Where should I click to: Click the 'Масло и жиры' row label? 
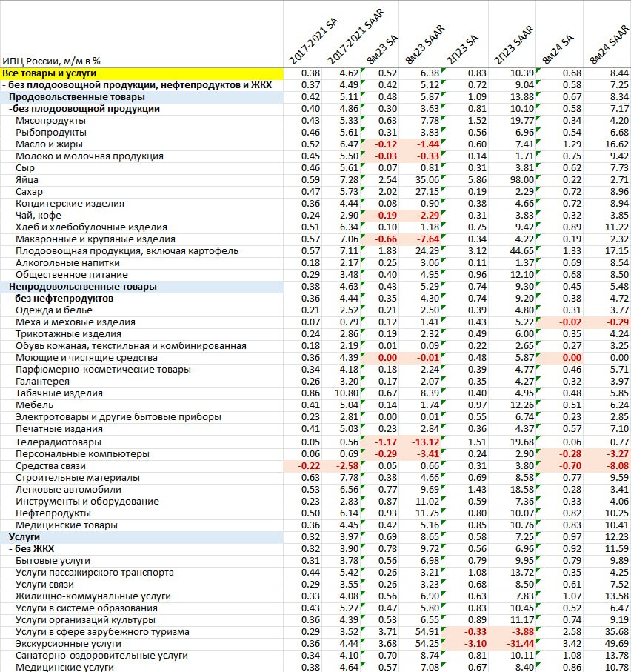click(49, 144)
